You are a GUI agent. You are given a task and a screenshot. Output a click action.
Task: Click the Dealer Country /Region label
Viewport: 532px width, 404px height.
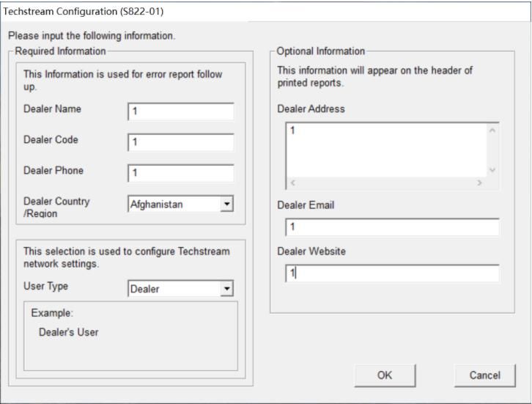point(56,207)
